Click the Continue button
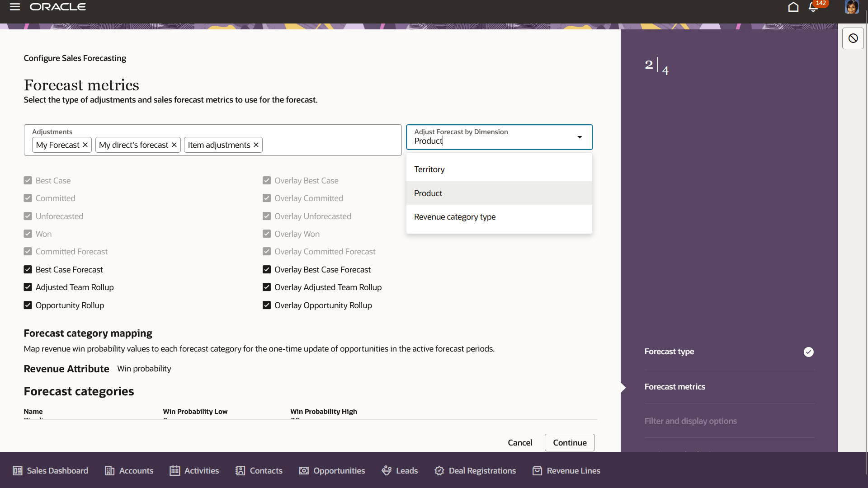The width and height of the screenshot is (868, 488). pos(569,442)
